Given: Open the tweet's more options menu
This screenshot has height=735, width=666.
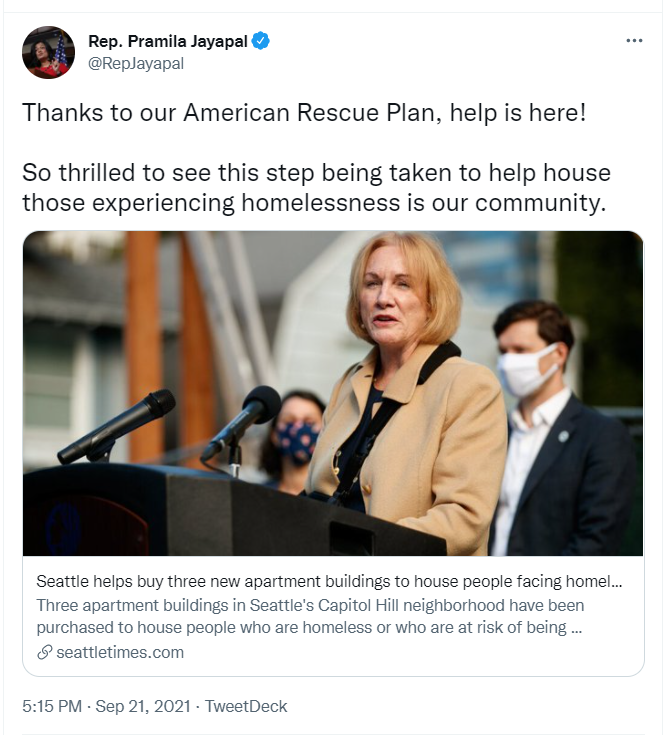Looking at the screenshot, I should tap(634, 41).
